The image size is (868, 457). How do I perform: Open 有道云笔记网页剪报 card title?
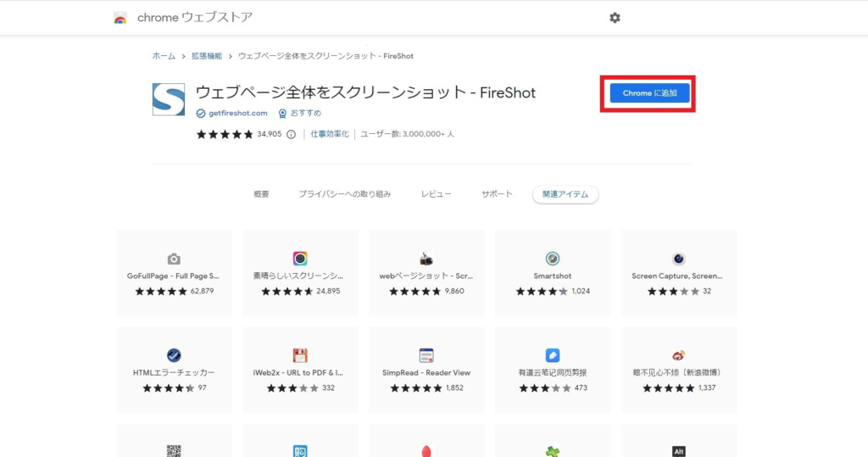coord(553,373)
